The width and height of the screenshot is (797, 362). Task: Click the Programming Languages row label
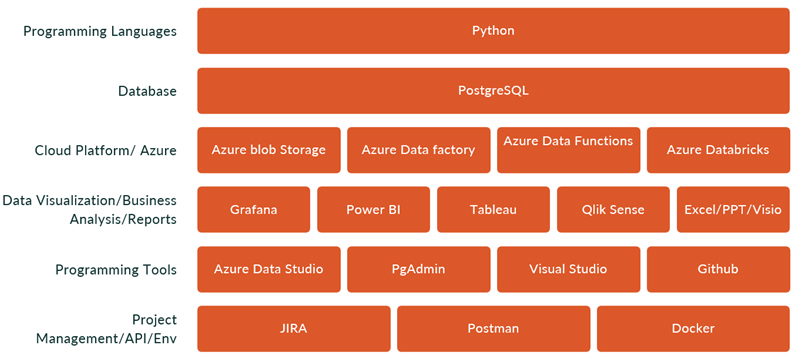[101, 32]
